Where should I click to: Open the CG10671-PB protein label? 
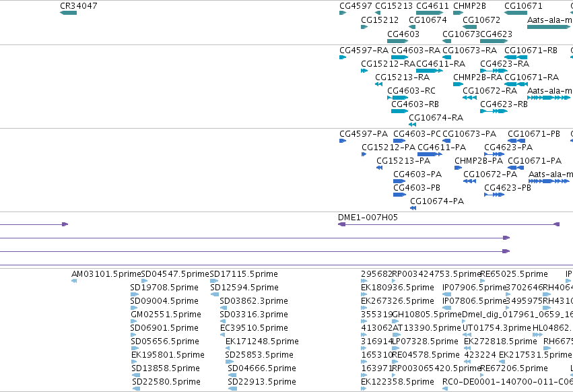534,134
